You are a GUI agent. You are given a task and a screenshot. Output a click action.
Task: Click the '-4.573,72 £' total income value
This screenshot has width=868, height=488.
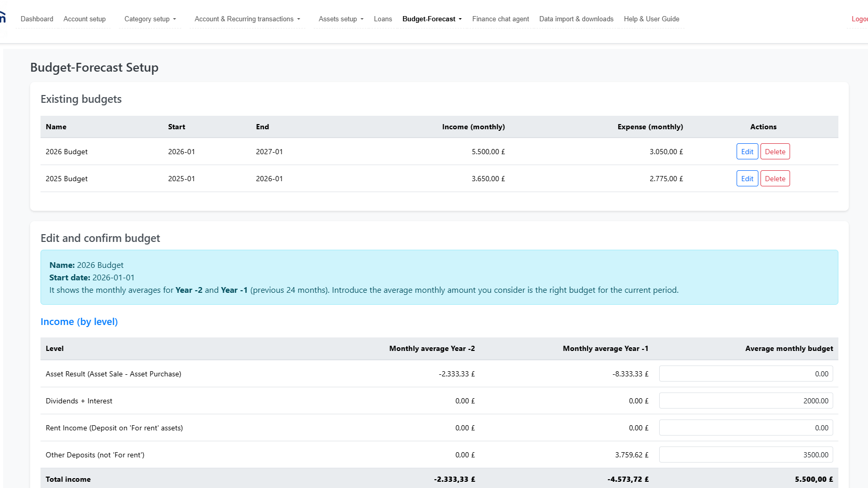click(x=628, y=479)
